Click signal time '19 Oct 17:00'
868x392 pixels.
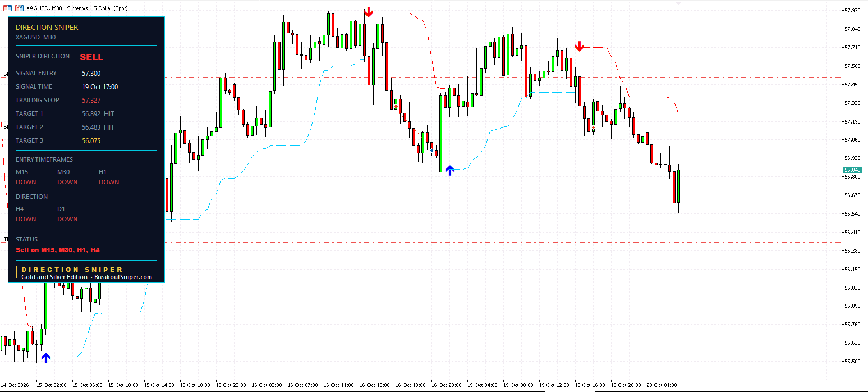(100, 87)
